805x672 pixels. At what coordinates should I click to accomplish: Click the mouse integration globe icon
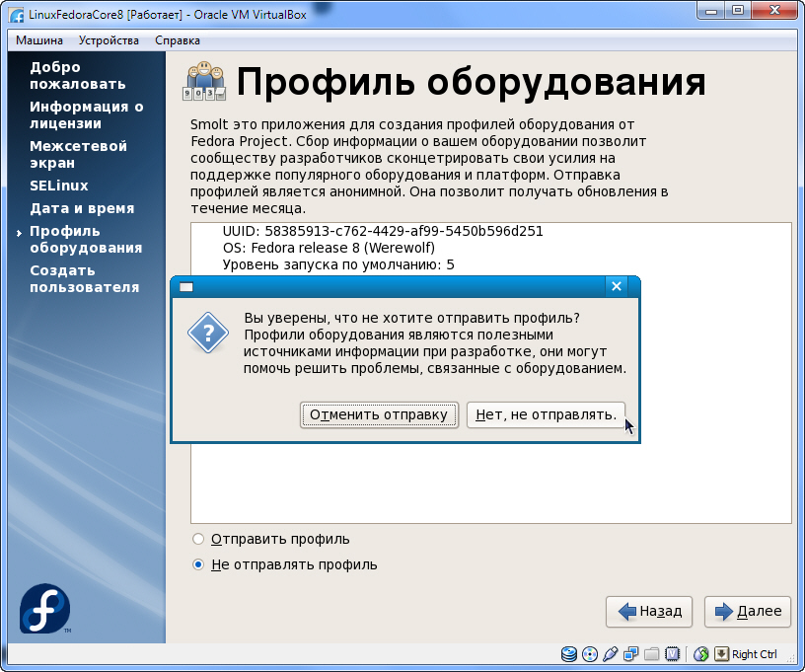pyautogui.click(x=700, y=654)
